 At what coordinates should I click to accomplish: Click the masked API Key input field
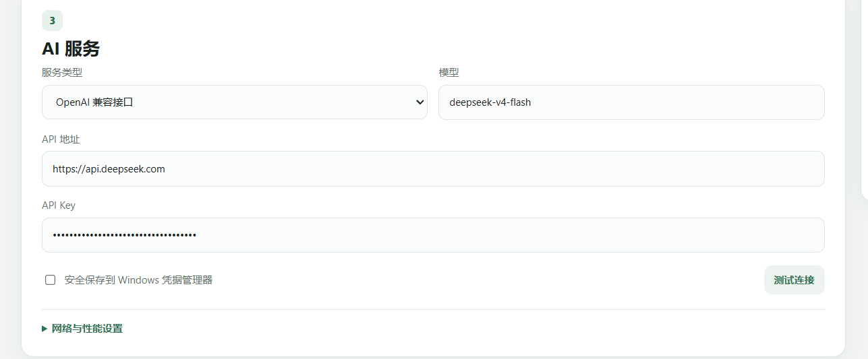(433, 235)
